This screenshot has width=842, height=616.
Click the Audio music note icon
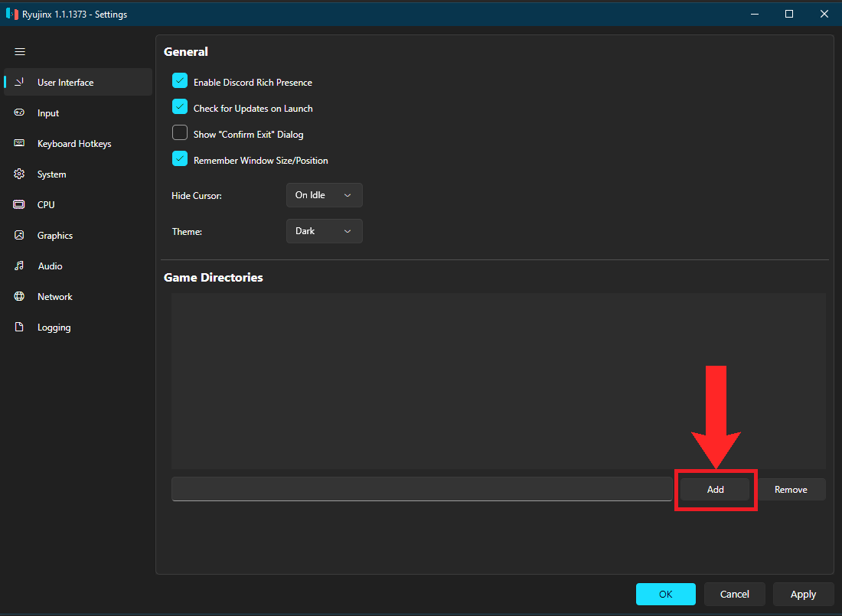[19, 266]
